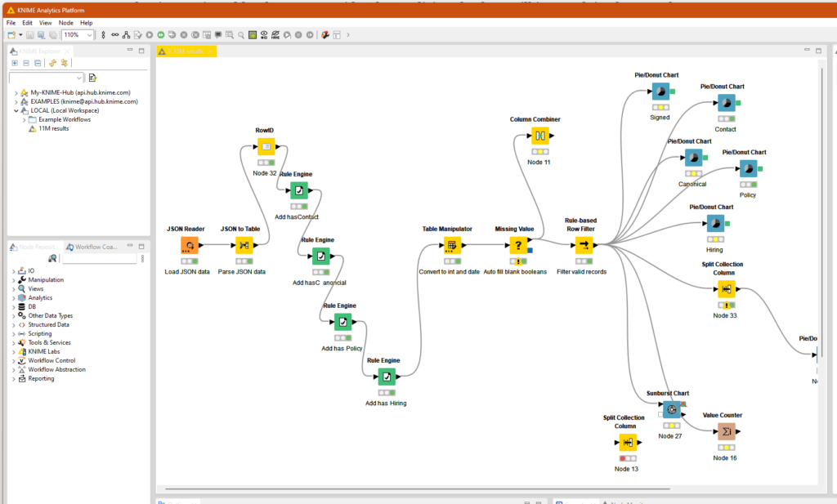Image resolution: width=837 pixels, height=504 pixels.
Task: Click the Execute selected node toolbar button
Action: (150, 35)
